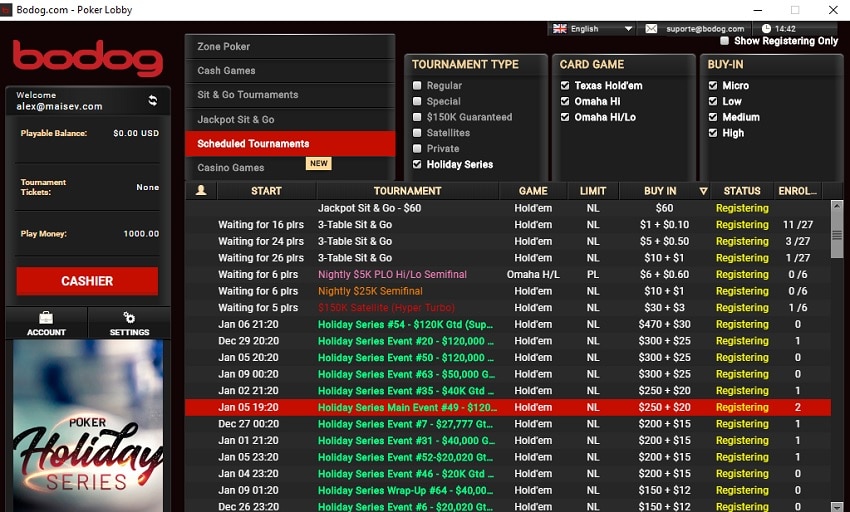Sort by TOURNAMENT column header
Image resolution: width=850 pixels, height=512 pixels.
coord(407,191)
